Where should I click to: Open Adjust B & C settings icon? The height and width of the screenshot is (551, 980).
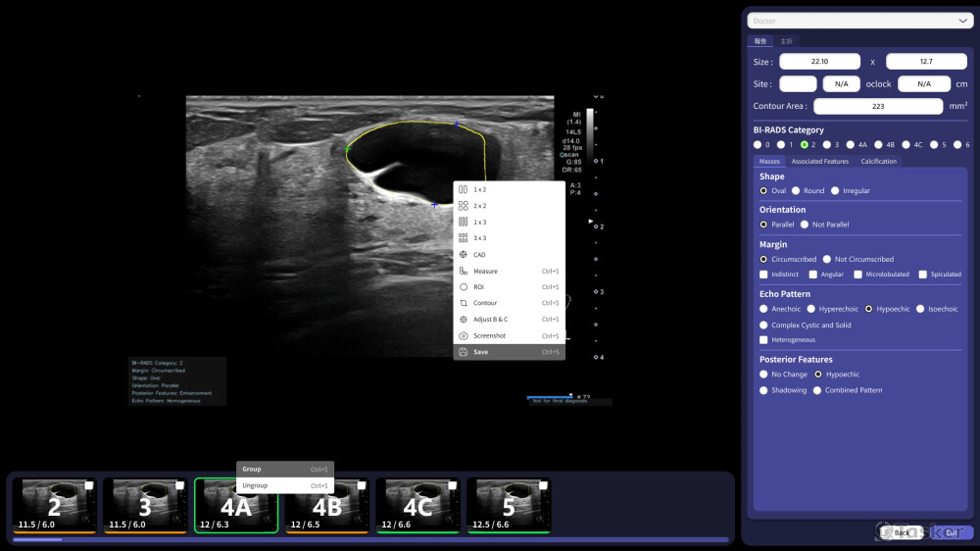(x=463, y=320)
